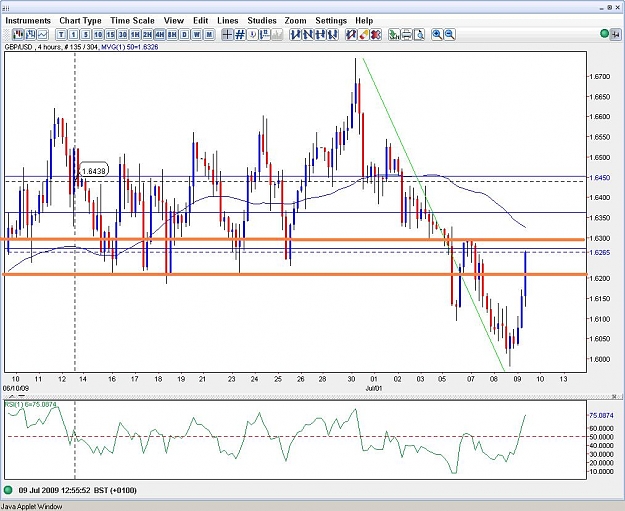Switch to 8H time scale

172,35
